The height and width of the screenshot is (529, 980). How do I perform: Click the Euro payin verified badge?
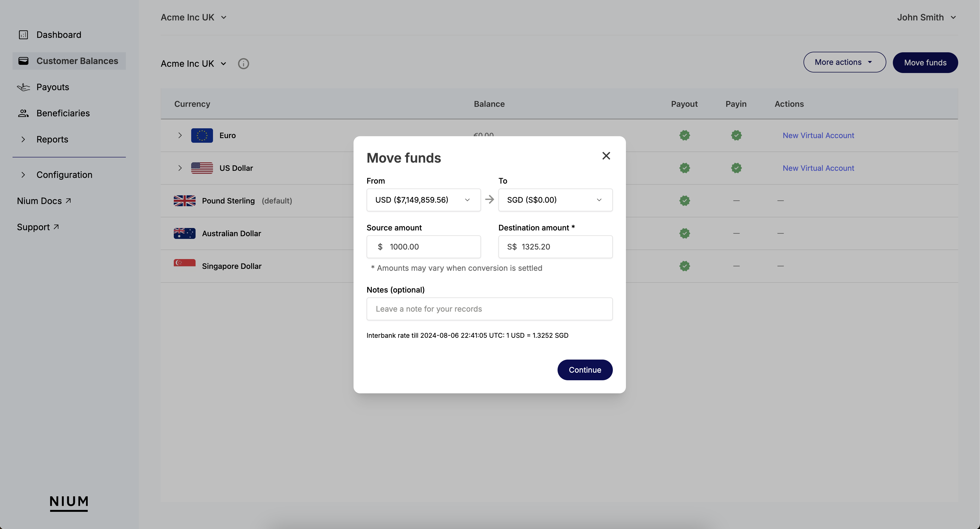pos(736,135)
